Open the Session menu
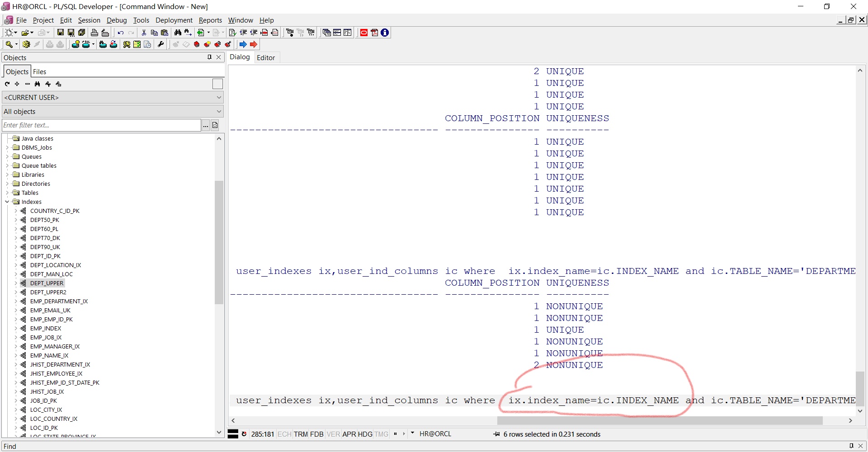 click(89, 20)
